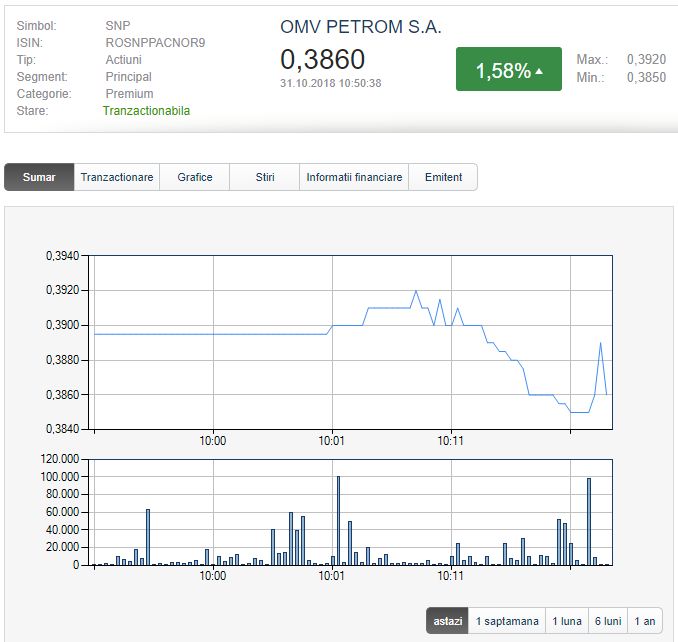Viewport: 678px width, 642px height.
Task: Show the 1 luna chart range
Action: tap(567, 621)
